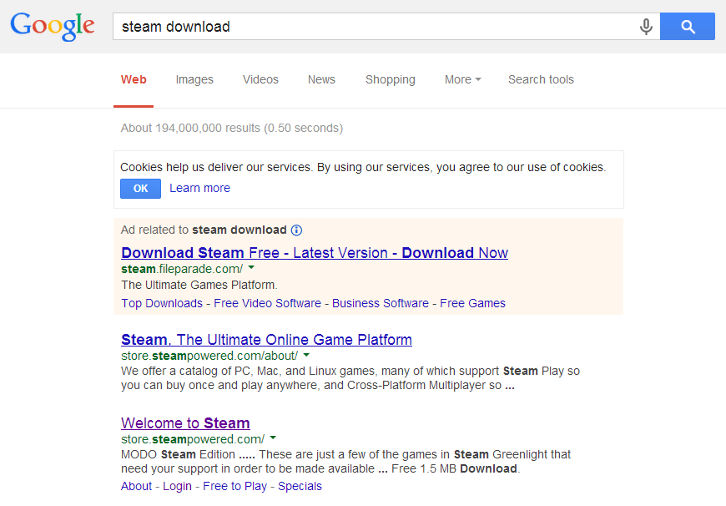Open Search tools
The image size is (726, 506).
pyautogui.click(x=541, y=80)
